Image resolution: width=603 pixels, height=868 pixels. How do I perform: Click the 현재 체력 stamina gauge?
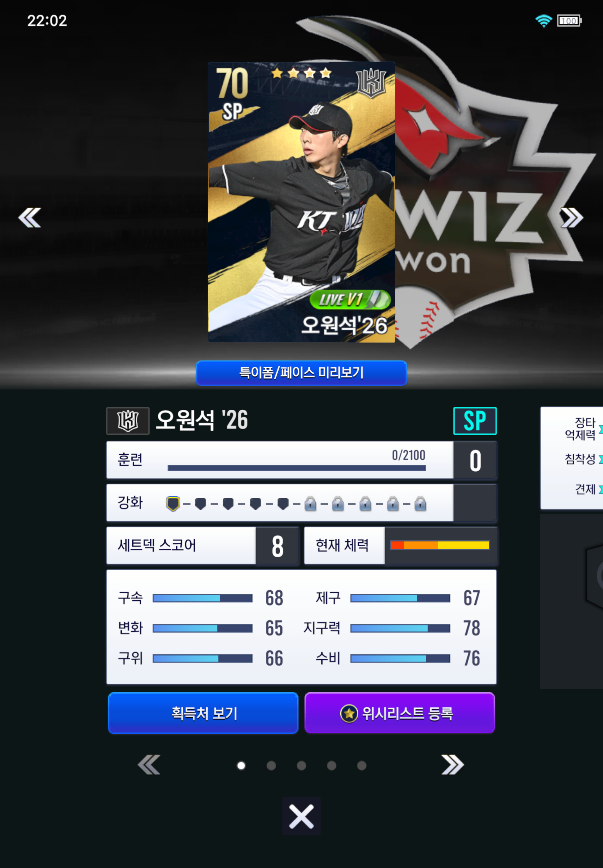click(x=440, y=545)
